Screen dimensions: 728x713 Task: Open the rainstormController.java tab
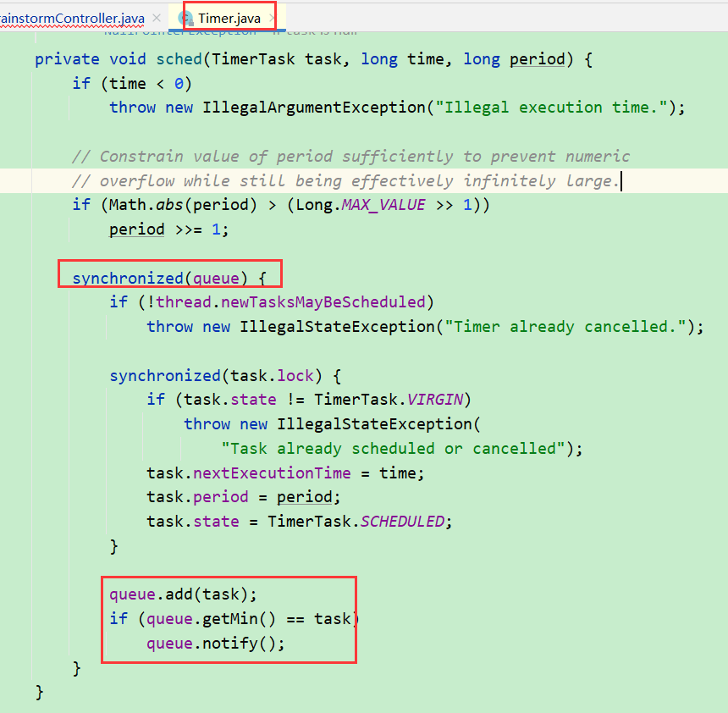pyautogui.click(x=72, y=19)
